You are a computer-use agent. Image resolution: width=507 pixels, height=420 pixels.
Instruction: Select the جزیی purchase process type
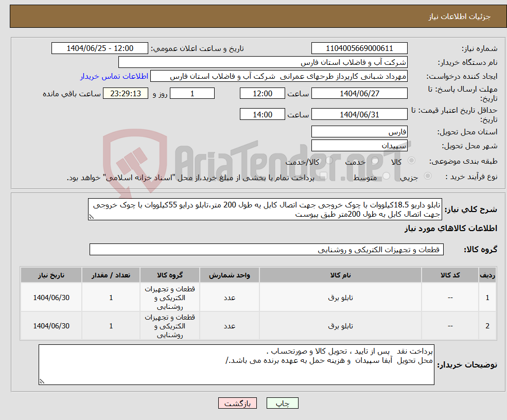[x=429, y=176]
